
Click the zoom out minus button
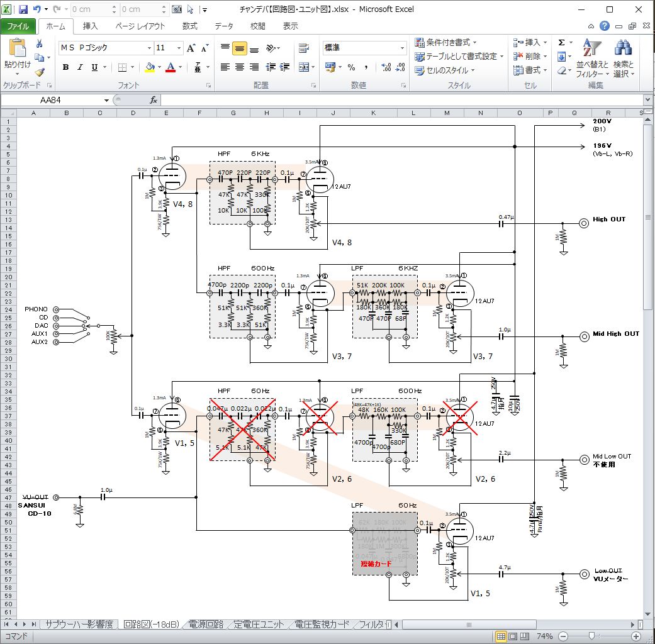point(563,636)
